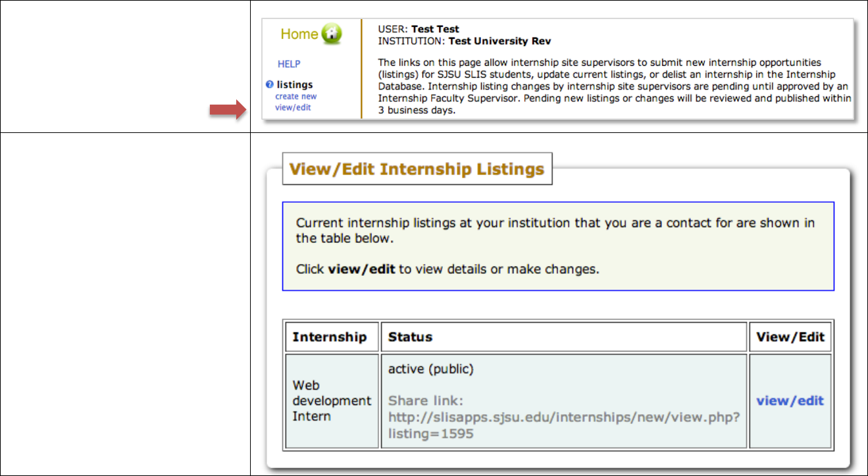This screenshot has height=476, width=868.
Task: Click the green Home house icon
Action: click(332, 34)
